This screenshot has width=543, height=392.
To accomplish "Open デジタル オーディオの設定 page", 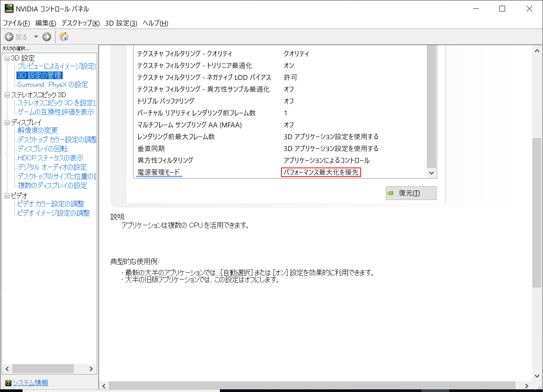I will click(52, 167).
